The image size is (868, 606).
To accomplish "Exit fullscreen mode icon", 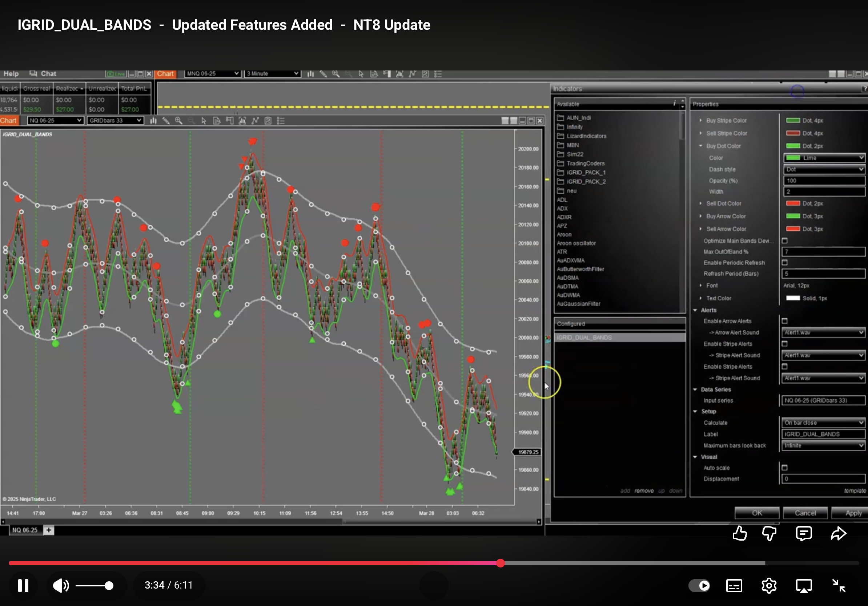I will (x=839, y=586).
